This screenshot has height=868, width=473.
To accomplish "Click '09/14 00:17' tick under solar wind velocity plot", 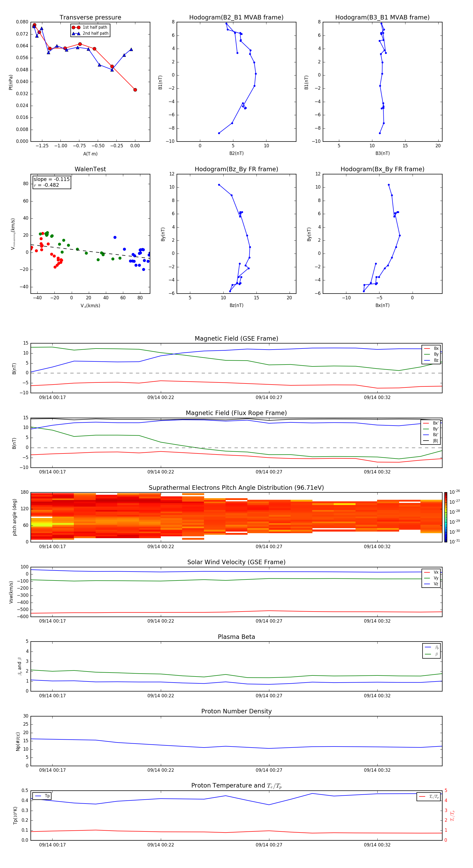I will click(x=52, y=621).
